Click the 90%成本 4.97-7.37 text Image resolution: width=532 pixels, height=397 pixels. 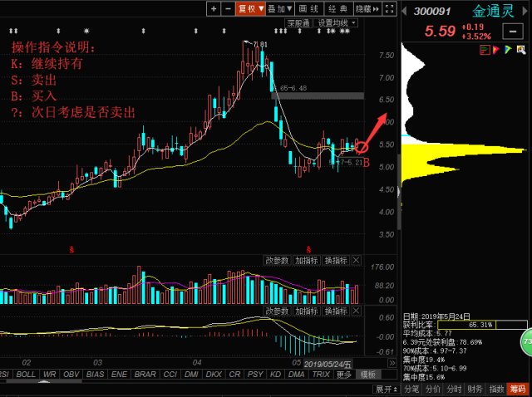[x=435, y=351]
